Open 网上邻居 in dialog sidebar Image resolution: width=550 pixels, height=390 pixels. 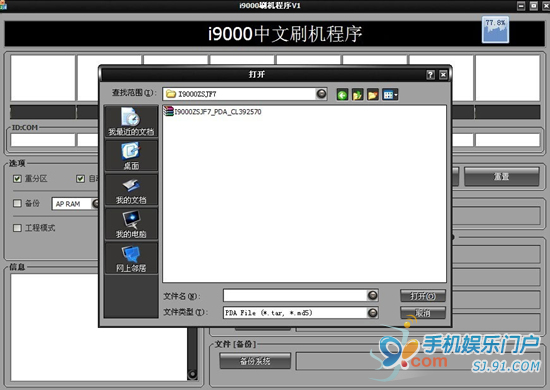click(131, 258)
